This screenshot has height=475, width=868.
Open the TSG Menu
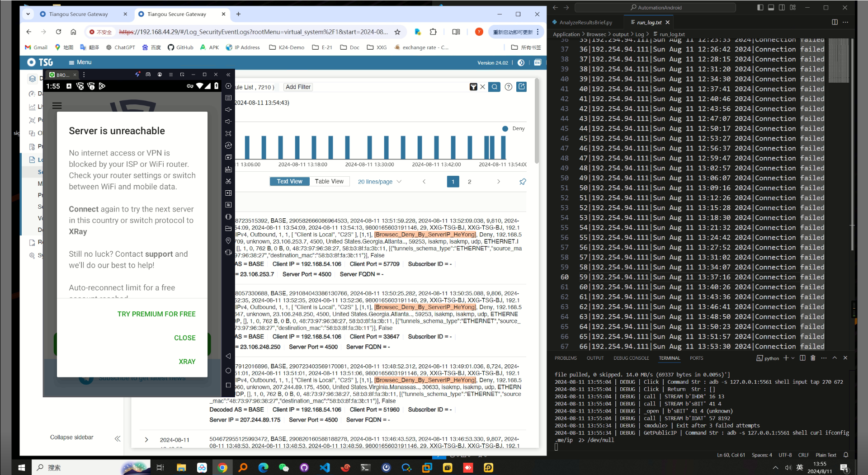click(80, 62)
